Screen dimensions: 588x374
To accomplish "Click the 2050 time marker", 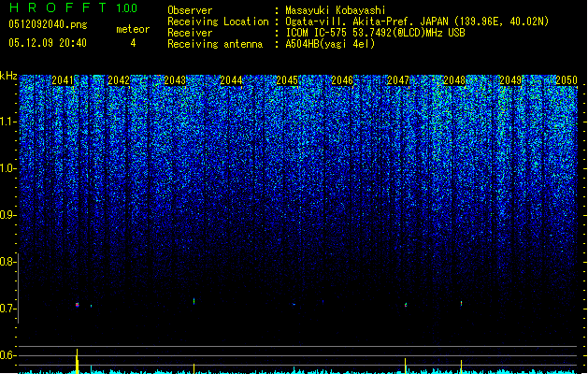I will [x=566, y=80].
